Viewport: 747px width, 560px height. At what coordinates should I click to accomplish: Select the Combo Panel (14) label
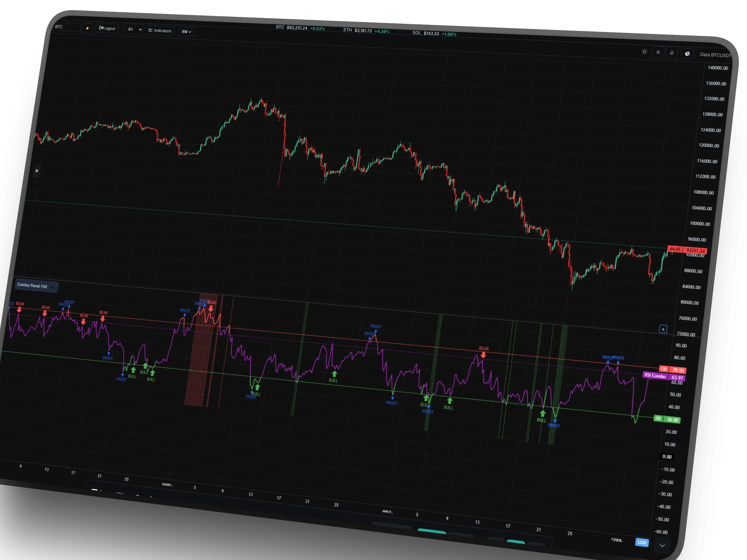[x=32, y=286]
